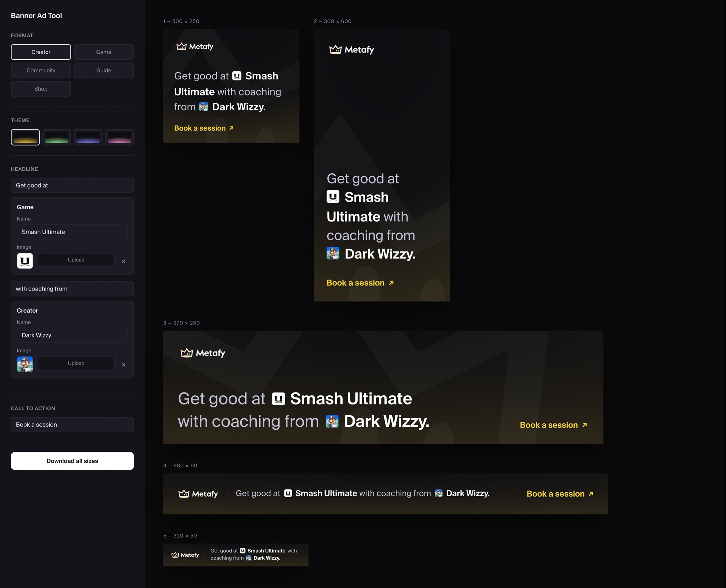726x588 pixels.
Task: Click the Metafy crown logo in the 300 × 600 banner
Action: pos(335,49)
